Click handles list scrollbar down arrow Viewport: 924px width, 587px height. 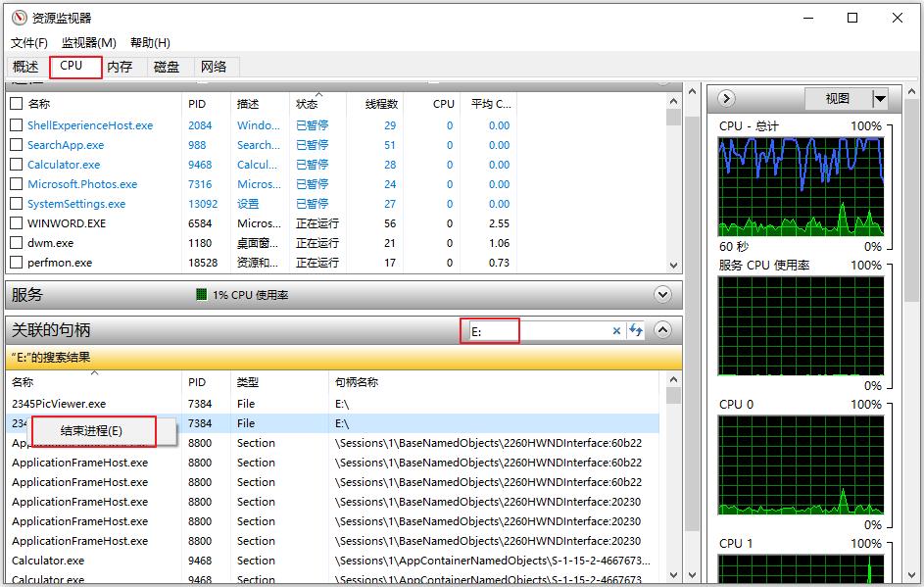(x=673, y=575)
